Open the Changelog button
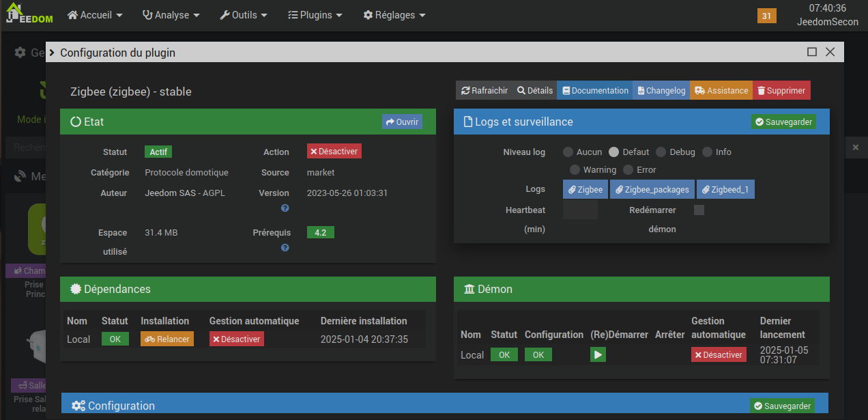Viewport: 868px width, 420px height. (661, 91)
